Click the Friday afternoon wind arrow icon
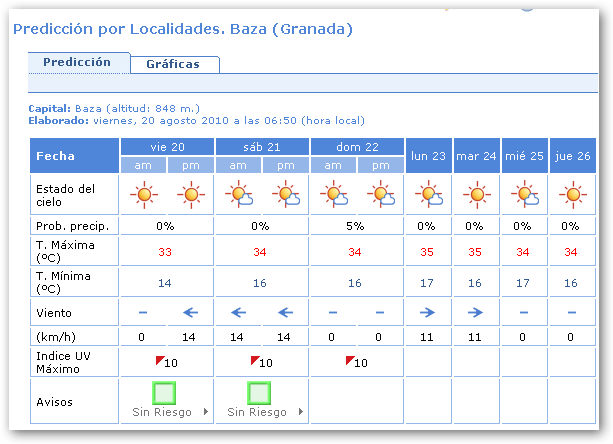Screen dimensions: 613x444 point(190,311)
